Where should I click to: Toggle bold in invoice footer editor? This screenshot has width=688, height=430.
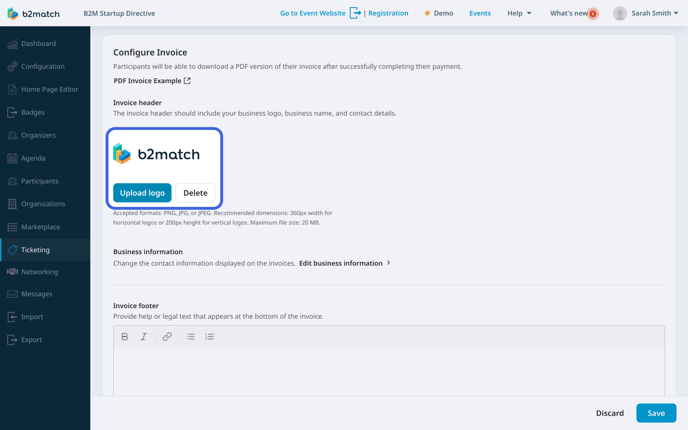tap(125, 337)
